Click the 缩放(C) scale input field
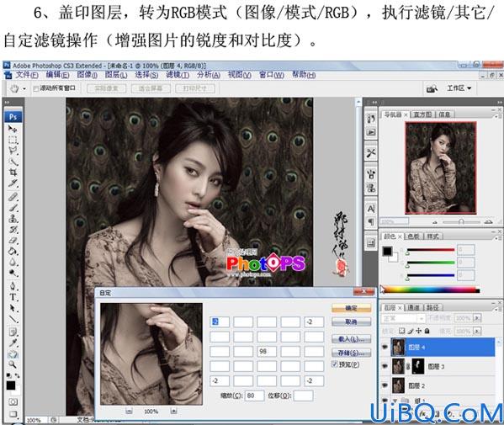This screenshot has height=425, width=504. pyautogui.click(x=255, y=396)
